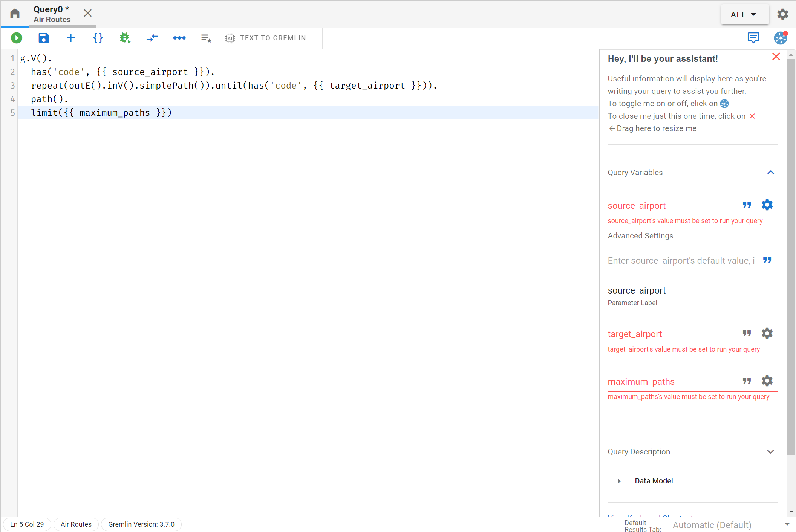Toggle the assistant panel visibility
Image resolution: width=796 pixels, height=532 pixels.
point(781,37)
